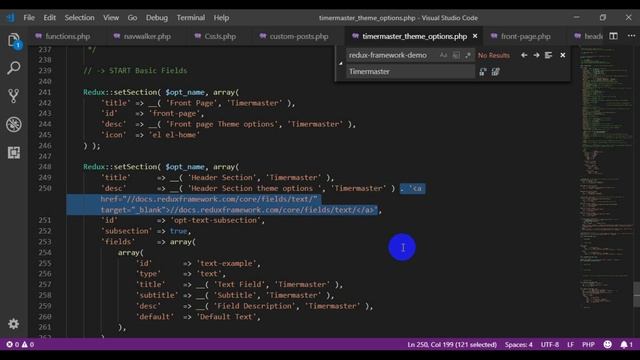Click the Split Editor icon
The height and width of the screenshot is (360, 640).
pyautogui.click(x=613, y=36)
